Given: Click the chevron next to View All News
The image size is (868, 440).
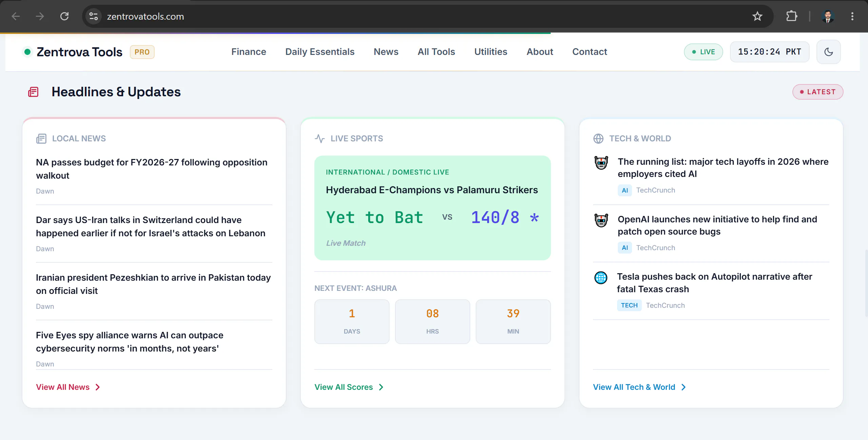Looking at the screenshot, I should point(98,387).
